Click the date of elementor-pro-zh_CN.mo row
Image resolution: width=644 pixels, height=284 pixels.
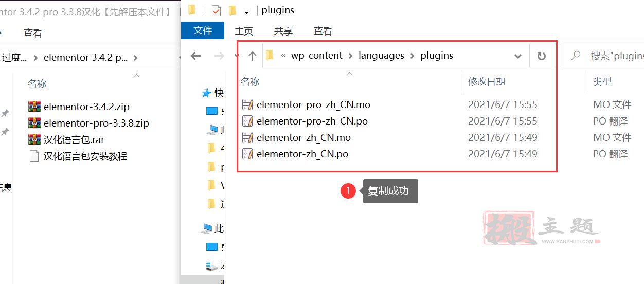[x=503, y=104]
